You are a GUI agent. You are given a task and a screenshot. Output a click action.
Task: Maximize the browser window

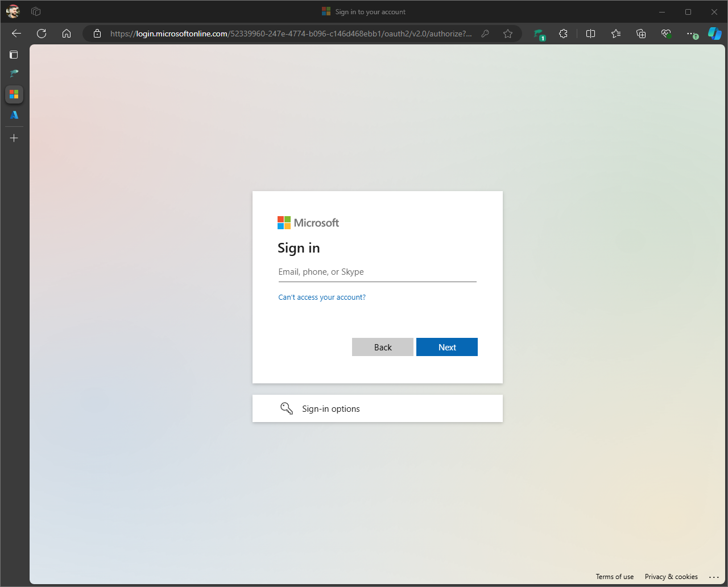coord(688,11)
